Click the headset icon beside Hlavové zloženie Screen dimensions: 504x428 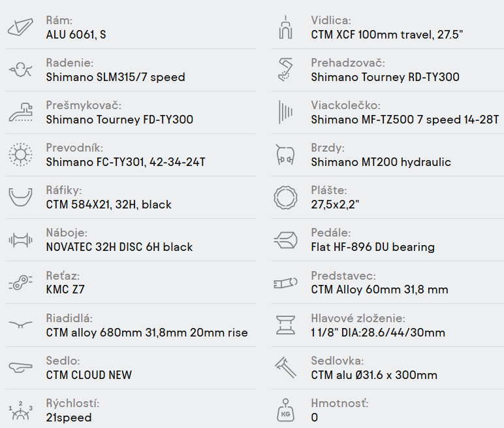285,325
